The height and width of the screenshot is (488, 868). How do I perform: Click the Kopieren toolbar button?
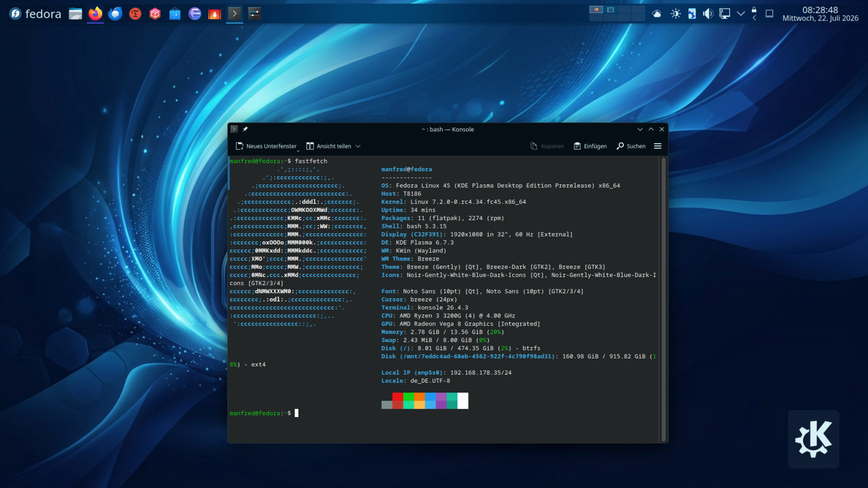point(547,146)
